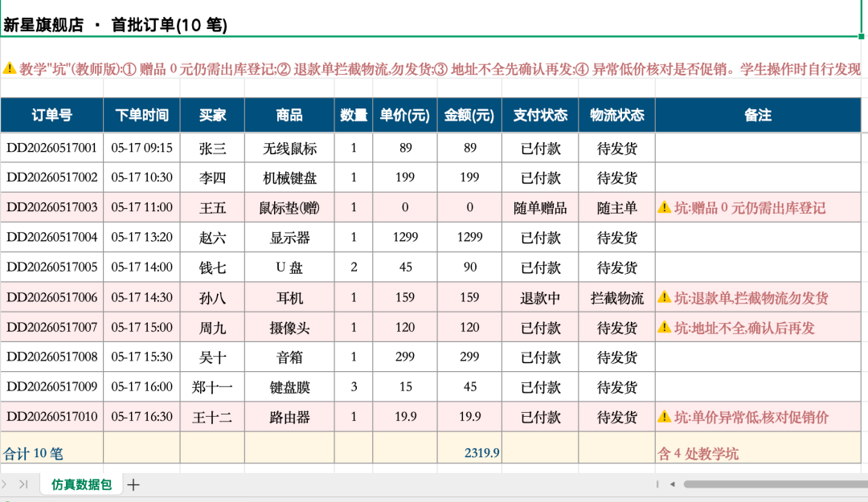Screen dimensions: 868x502
Task: Select logistics cell 拦截物流
Action: [616, 297]
